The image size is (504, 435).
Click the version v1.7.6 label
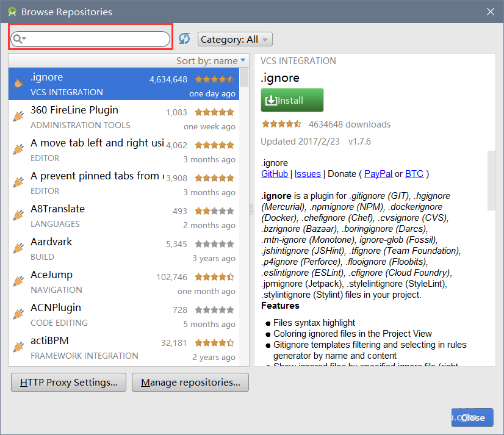click(359, 142)
